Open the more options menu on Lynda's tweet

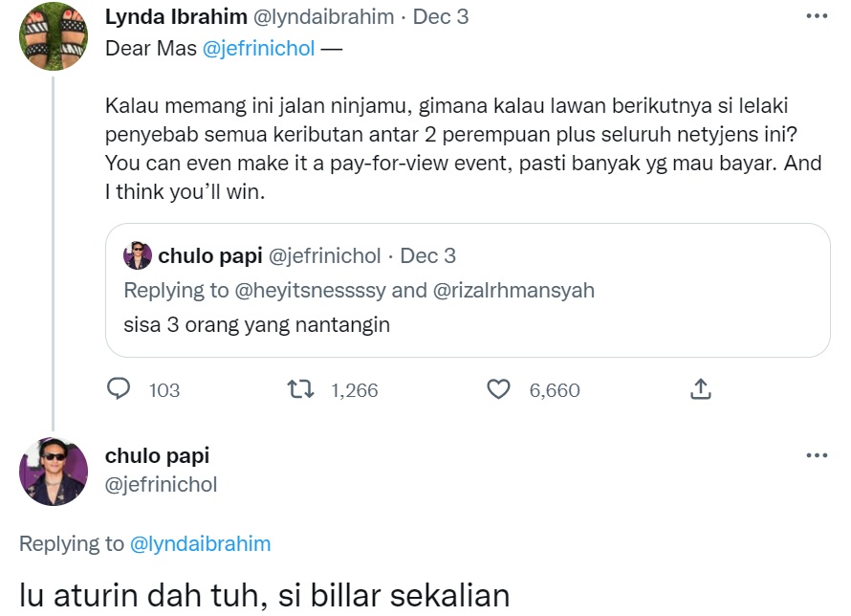coord(818,14)
